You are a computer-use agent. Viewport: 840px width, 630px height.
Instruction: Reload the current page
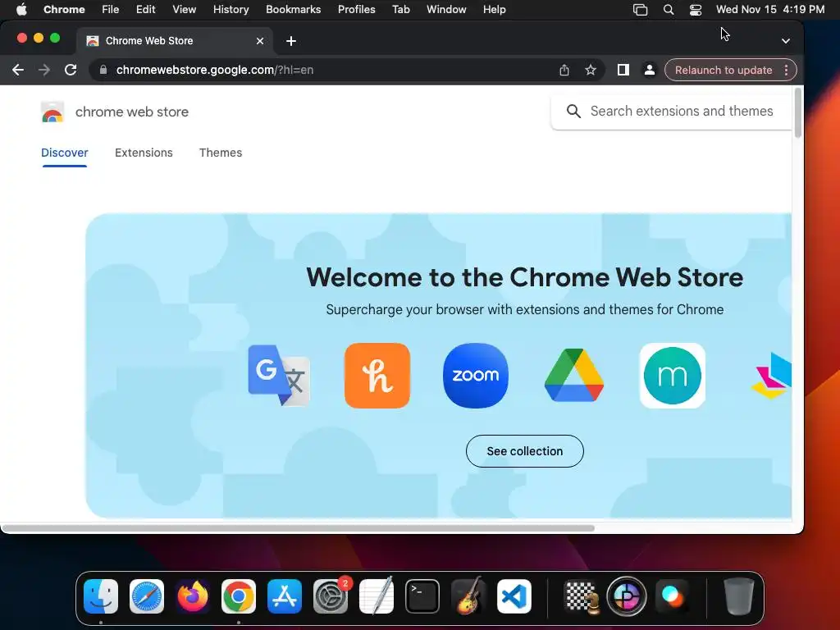[71, 70]
